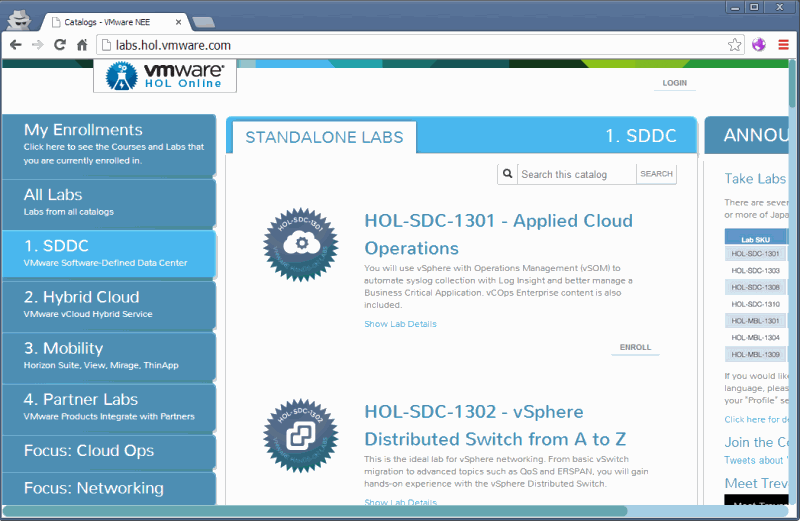This screenshot has width=800, height=521.
Task: Select the 4. Partner Labs catalog
Action: (109, 407)
